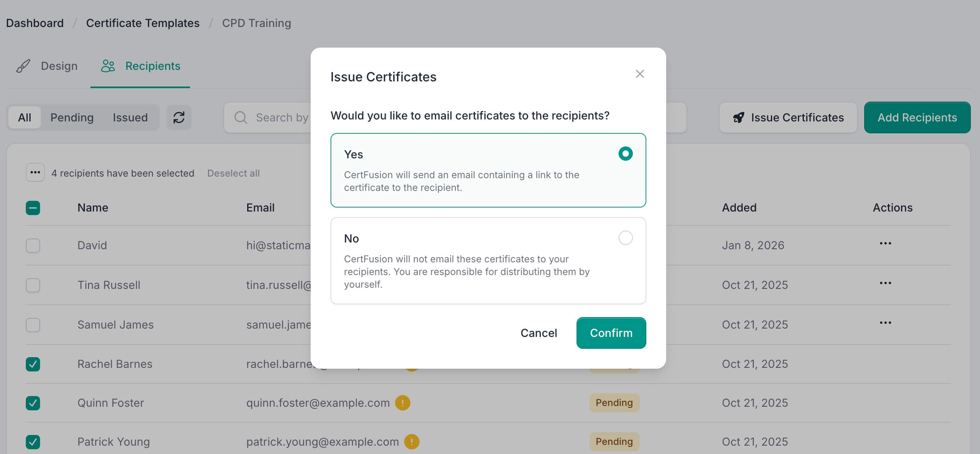Click Quinn Foster's email warning icon
980x454 pixels.
click(x=402, y=403)
